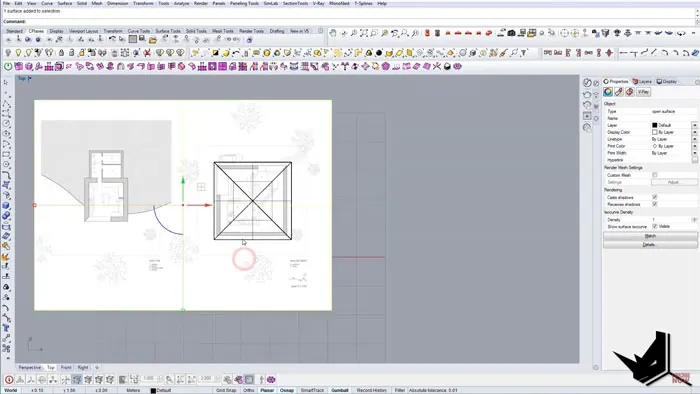
Task: Click the green power circle icon
Action: (8, 66)
